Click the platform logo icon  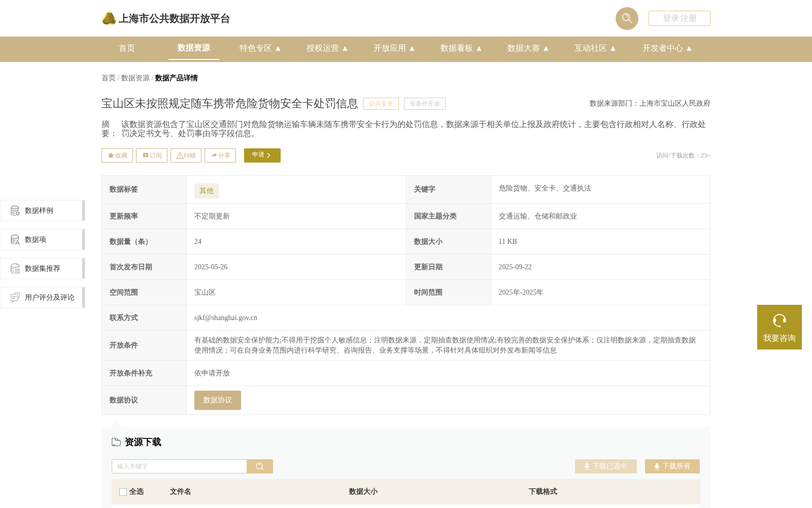coord(109,18)
